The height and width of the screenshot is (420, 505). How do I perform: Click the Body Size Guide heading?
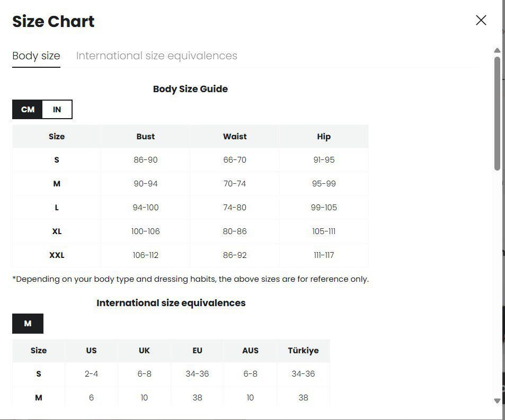pyautogui.click(x=190, y=89)
